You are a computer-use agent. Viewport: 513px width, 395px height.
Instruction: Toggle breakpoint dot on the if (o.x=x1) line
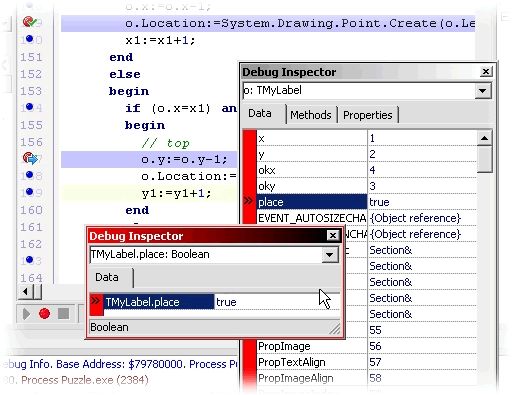(29, 106)
